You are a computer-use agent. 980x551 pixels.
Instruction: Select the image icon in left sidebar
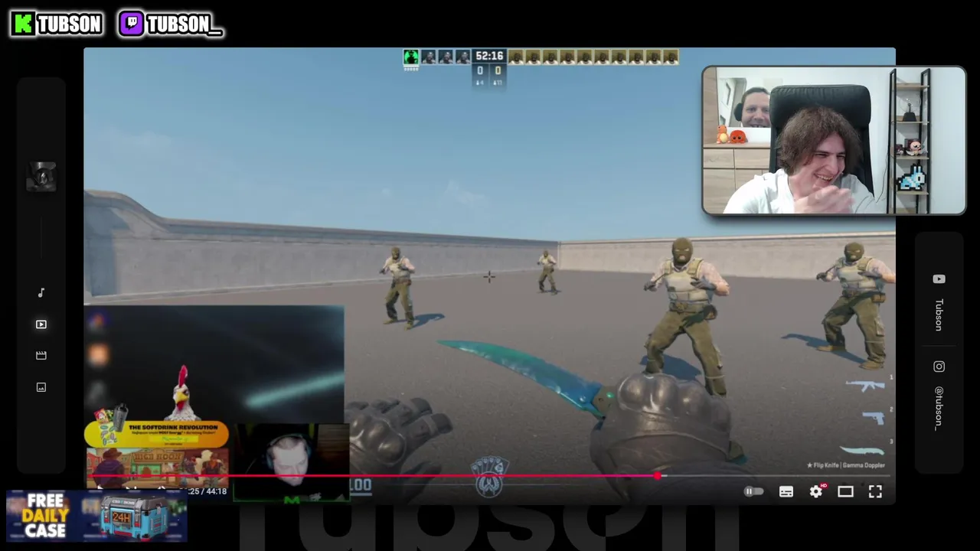coord(41,387)
